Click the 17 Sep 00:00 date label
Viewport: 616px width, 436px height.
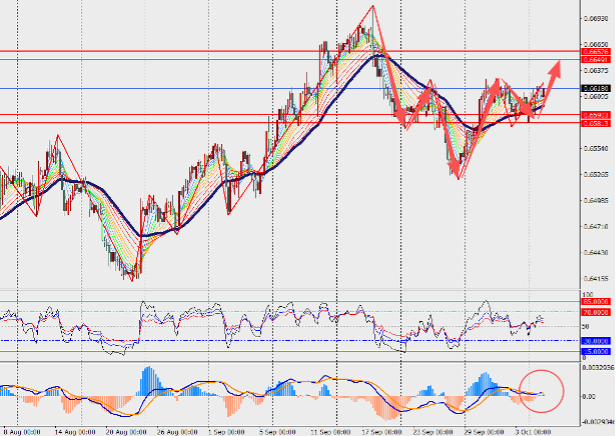[x=384, y=431]
